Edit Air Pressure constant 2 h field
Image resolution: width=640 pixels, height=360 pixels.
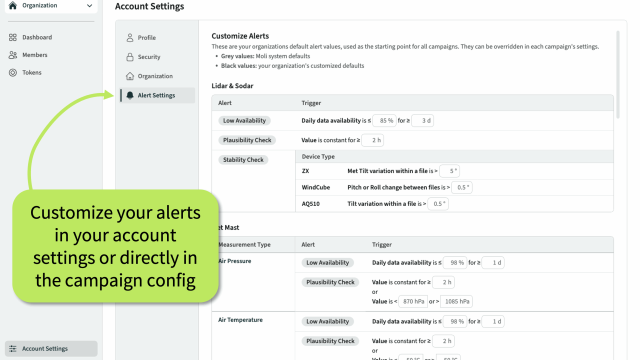coord(443,282)
